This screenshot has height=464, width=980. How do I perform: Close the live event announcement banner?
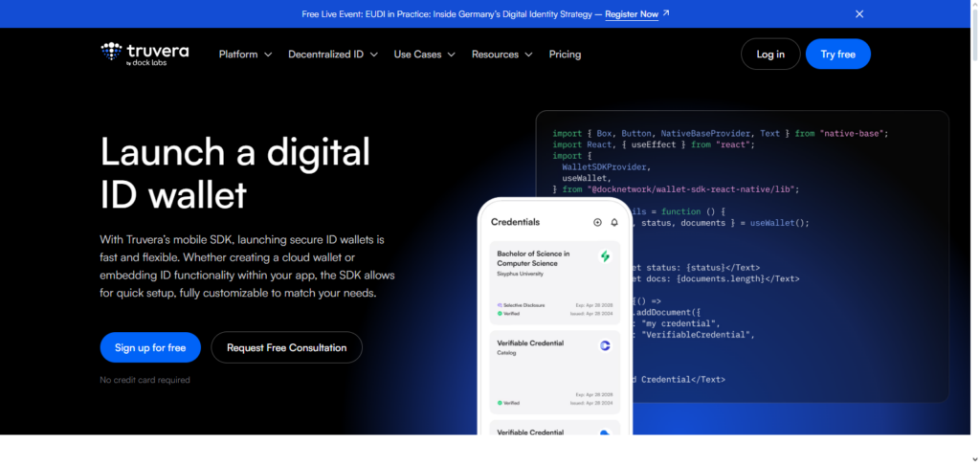(x=859, y=13)
